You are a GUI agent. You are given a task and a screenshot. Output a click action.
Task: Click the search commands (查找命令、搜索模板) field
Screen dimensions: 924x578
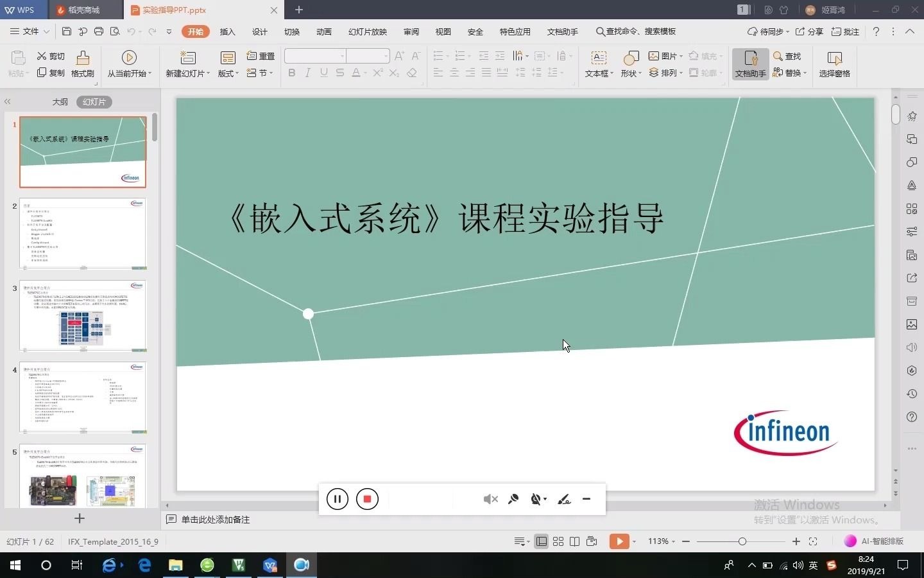[635, 31]
